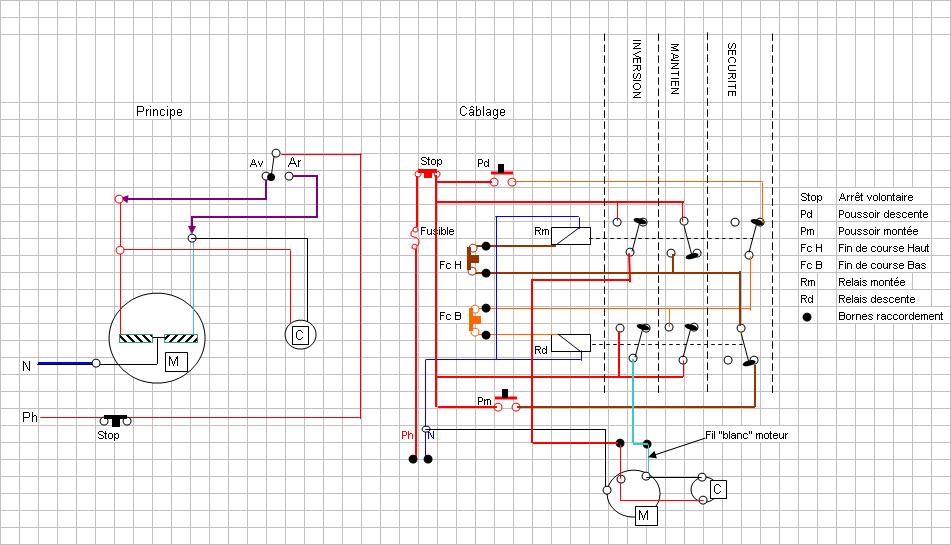Click the SECURITE column label
The width and height of the screenshot is (951, 545).
731,70
